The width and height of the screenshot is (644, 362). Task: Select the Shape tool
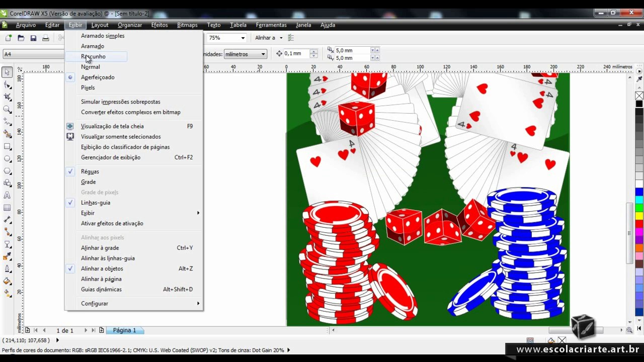pos(7,85)
